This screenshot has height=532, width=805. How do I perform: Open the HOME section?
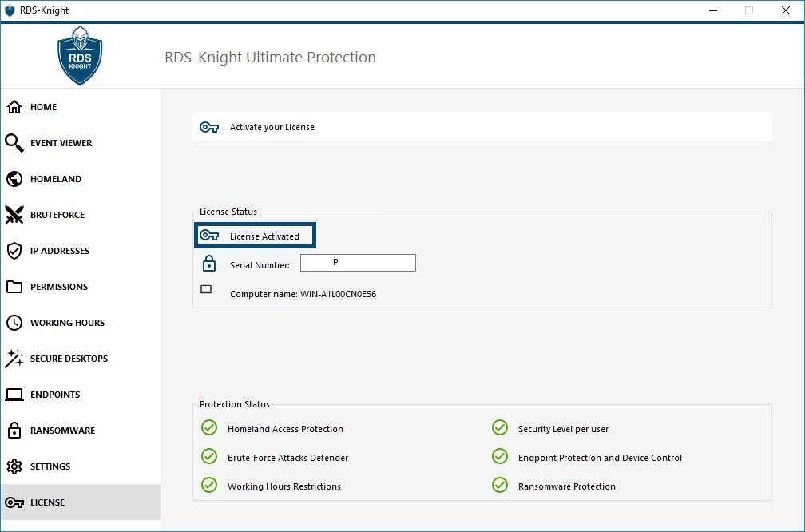click(x=44, y=107)
